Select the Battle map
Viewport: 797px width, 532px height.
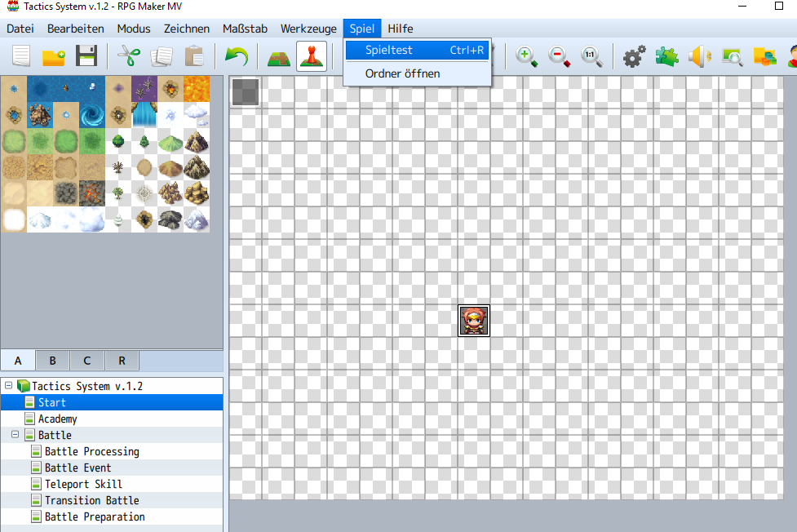click(x=112, y=435)
